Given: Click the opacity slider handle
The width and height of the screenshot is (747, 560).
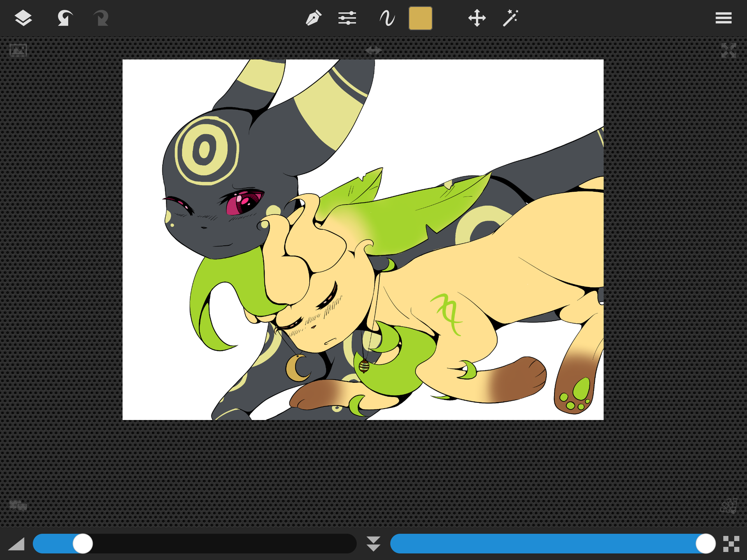Looking at the screenshot, I should tap(706, 544).
